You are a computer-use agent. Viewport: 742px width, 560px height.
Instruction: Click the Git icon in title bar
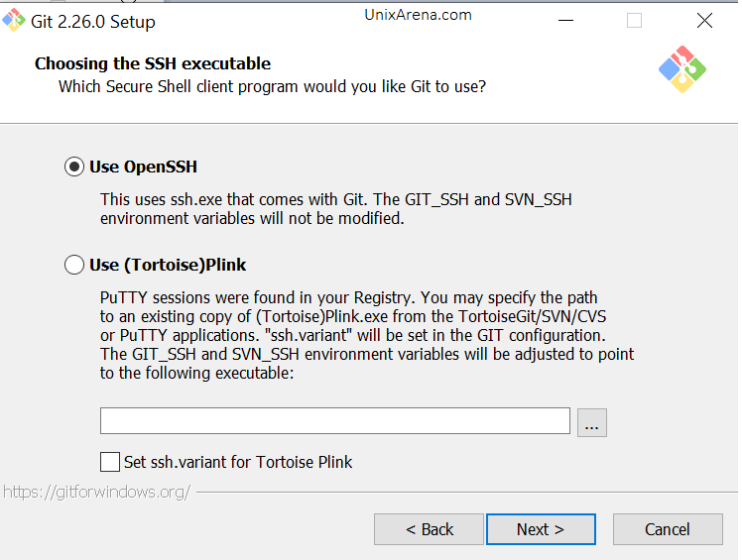pyautogui.click(x=14, y=21)
